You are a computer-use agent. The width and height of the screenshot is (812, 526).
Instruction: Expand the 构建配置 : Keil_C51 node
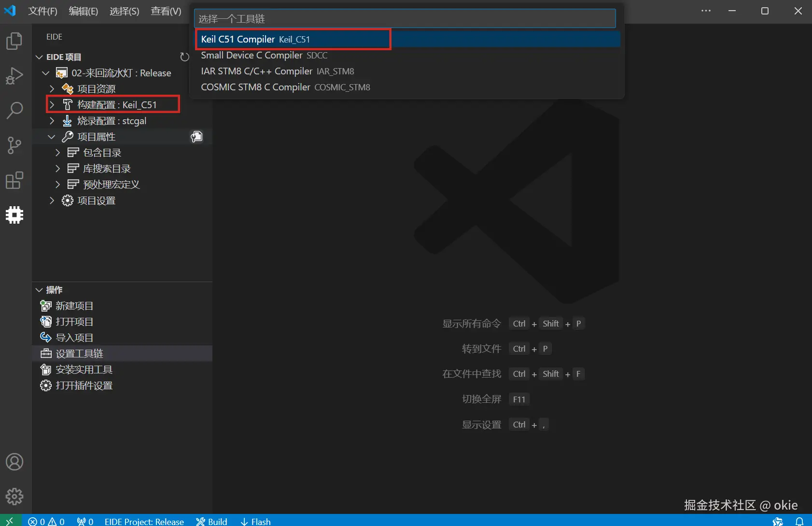pos(52,105)
